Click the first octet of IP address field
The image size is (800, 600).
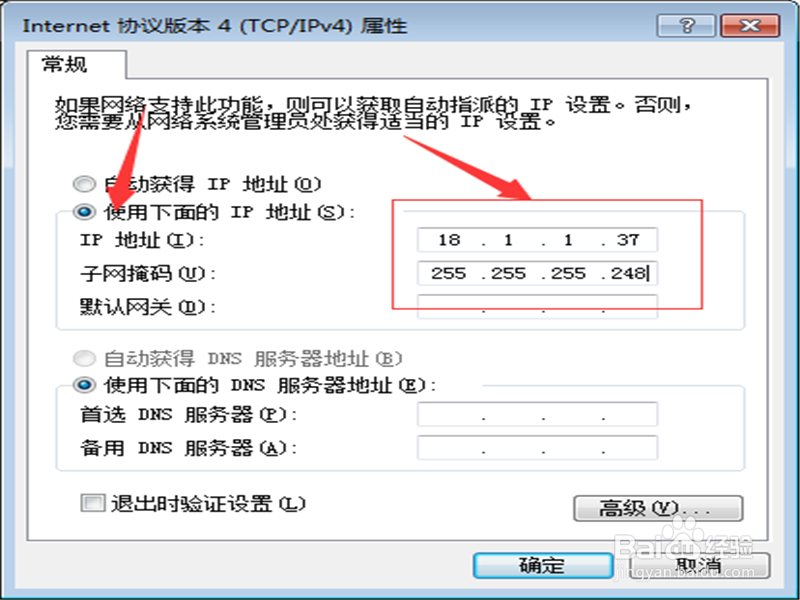(x=449, y=240)
